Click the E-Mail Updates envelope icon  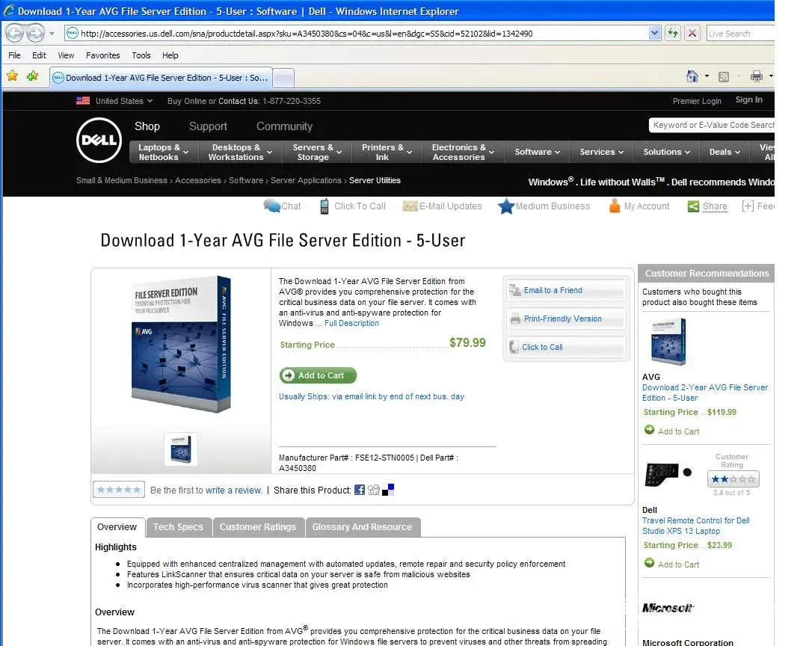tap(410, 206)
